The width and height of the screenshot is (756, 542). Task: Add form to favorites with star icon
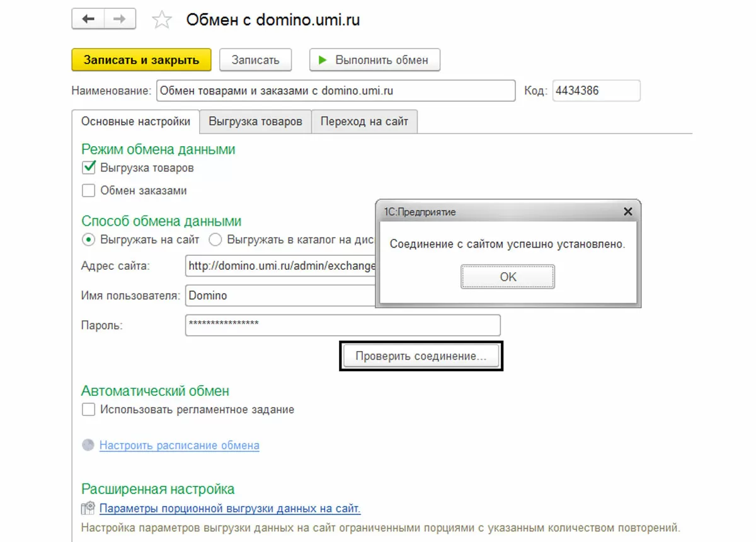(x=162, y=20)
